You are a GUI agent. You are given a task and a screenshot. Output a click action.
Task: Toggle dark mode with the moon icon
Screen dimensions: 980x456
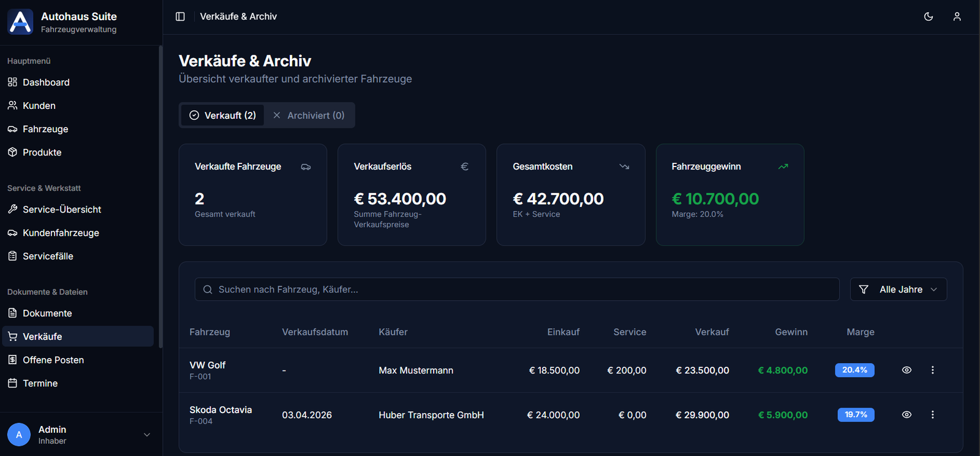pos(929,17)
